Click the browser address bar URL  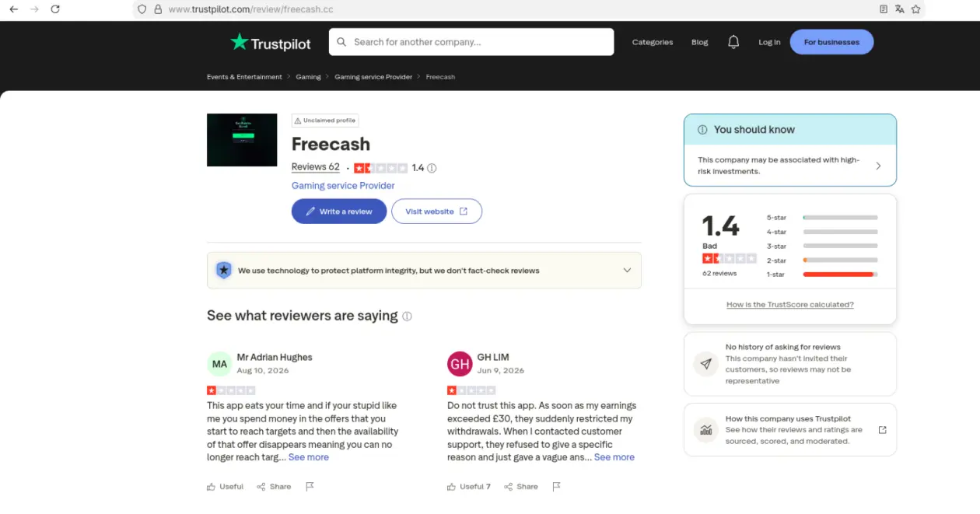pos(251,9)
